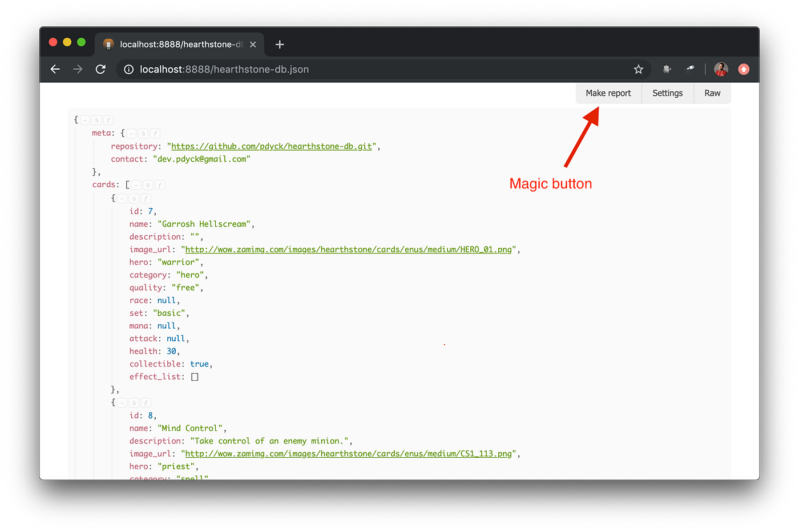Click the site information icon in address bar
The image size is (799, 532).
click(129, 69)
